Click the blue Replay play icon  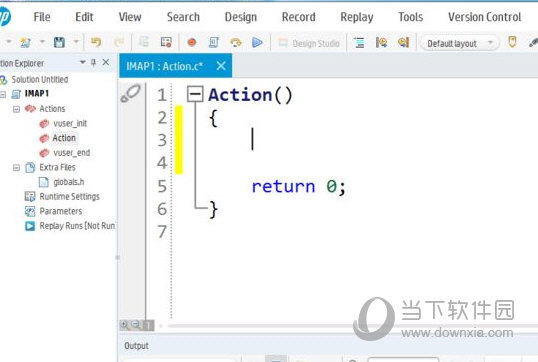point(257,43)
